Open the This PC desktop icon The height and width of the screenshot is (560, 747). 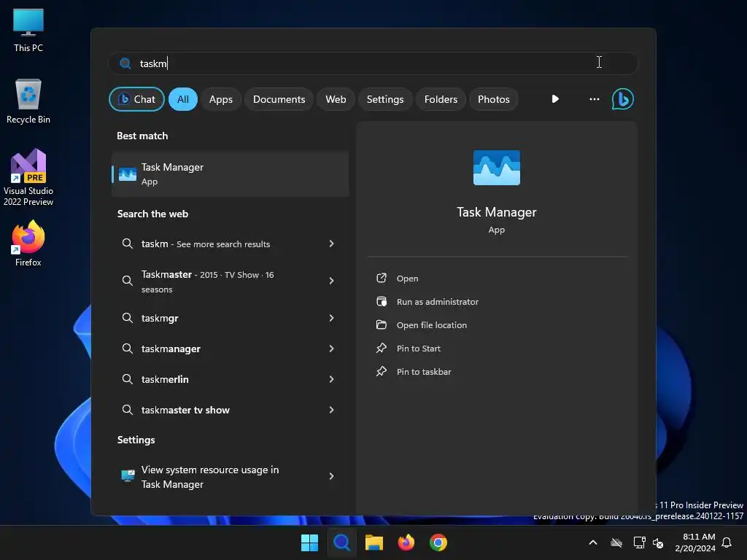(28, 30)
